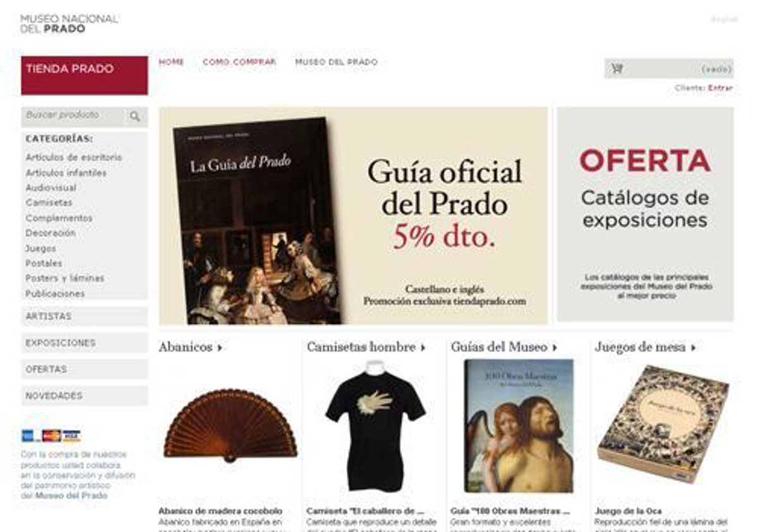Click the arrow next to Abanicos
The image size is (758, 532).
click(220, 348)
